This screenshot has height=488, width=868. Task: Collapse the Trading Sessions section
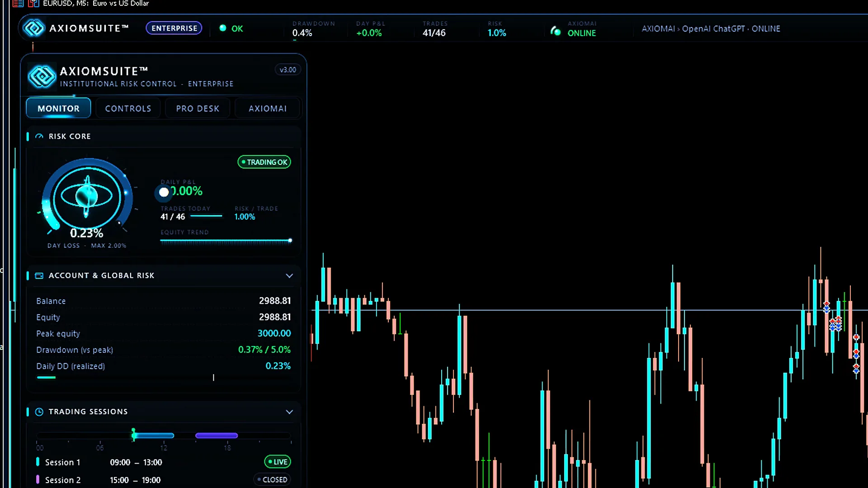pyautogui.click(x=289, y=412)
